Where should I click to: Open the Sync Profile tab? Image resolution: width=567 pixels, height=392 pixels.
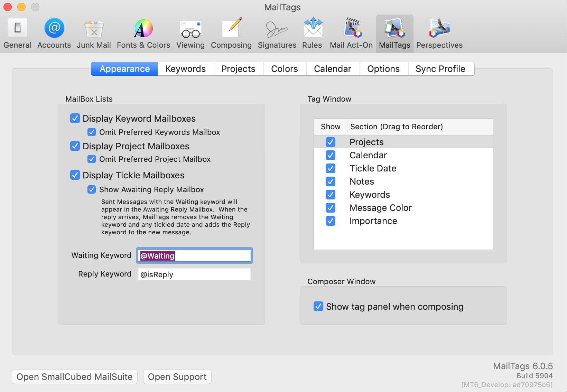(440, 69)
